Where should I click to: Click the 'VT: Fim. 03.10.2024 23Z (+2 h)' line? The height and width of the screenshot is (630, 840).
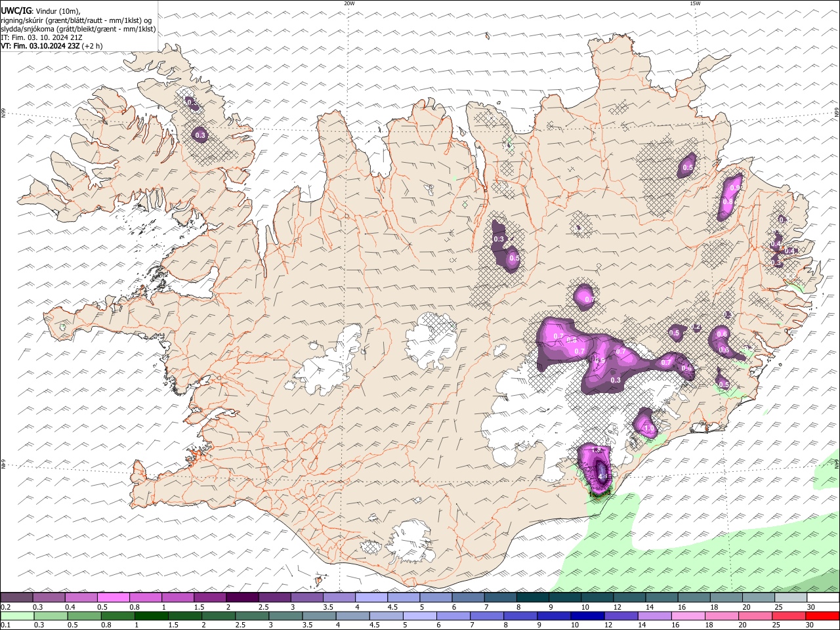pos(51,46)
